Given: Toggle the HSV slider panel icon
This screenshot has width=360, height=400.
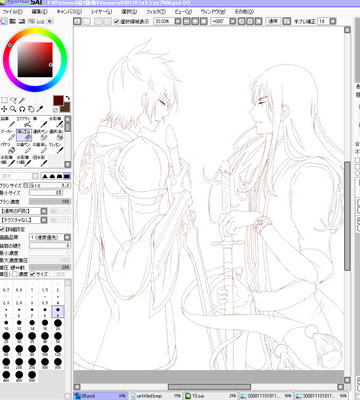Looking at the screenshot, I should click(22, 21).
